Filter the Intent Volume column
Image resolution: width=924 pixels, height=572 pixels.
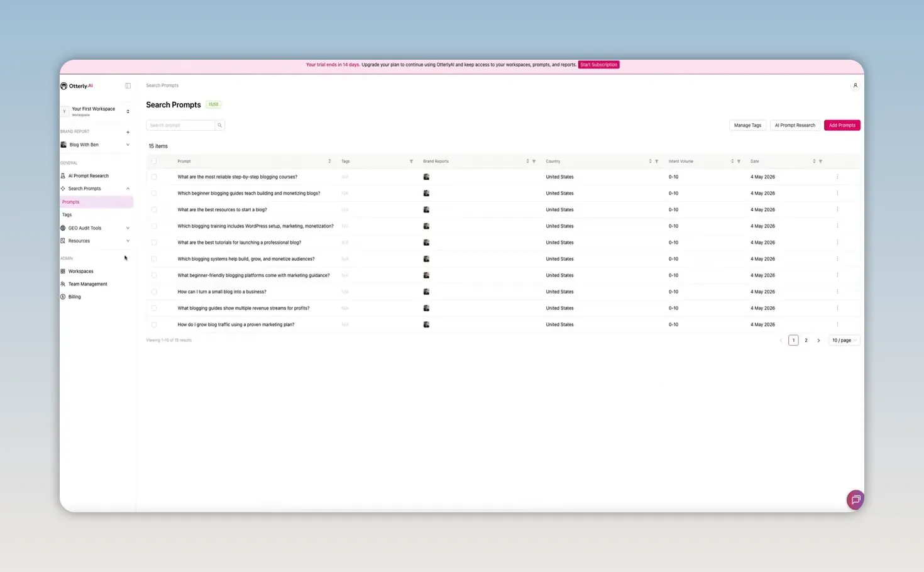click(739, 162)
